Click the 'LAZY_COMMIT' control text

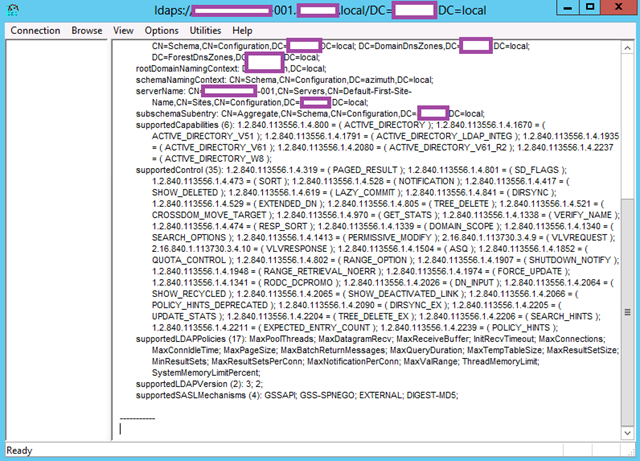365,192
